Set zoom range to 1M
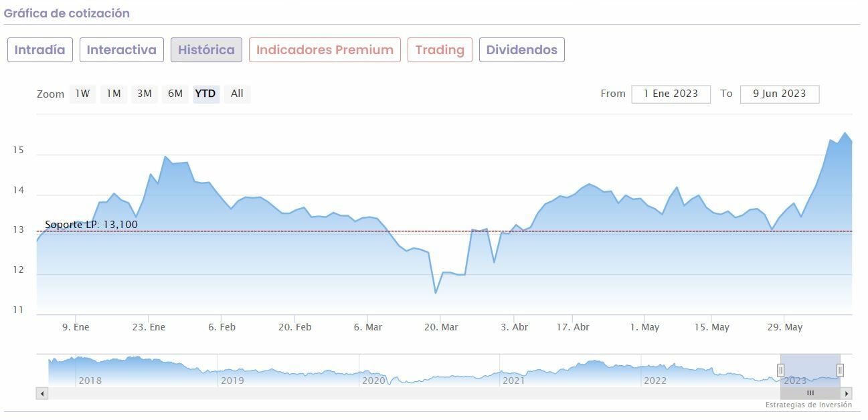This screenshot has width=868, height=420. [x=114, y=94]
